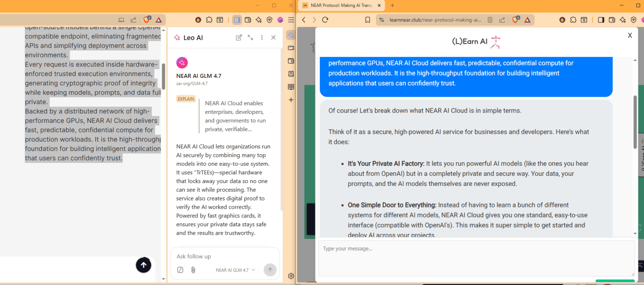Open the NEAR AI GLM 4.7 model dropdown

tap(235, 270)
